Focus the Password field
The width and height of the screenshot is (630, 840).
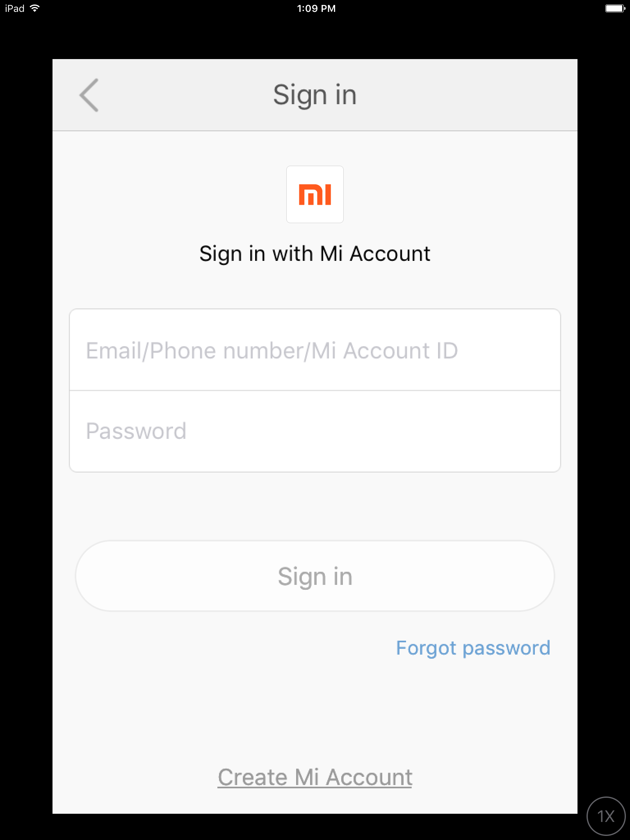click(315, 431)
